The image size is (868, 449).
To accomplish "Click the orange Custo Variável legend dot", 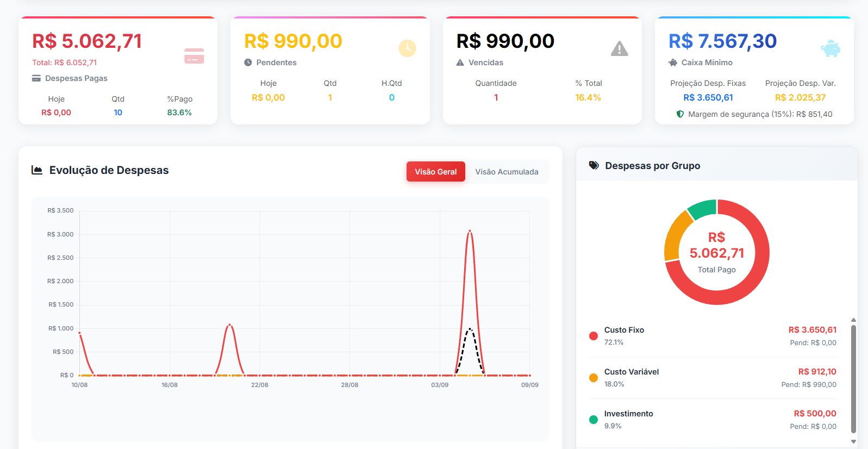I will (594, 378).
